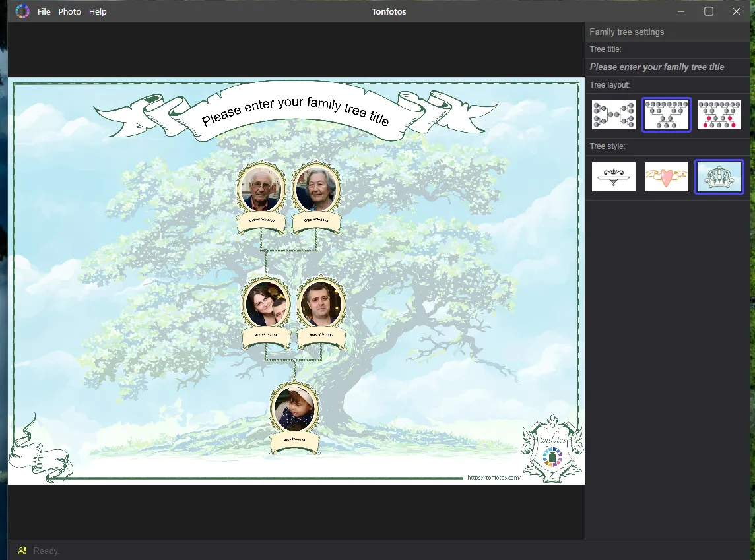Click the tree title input field
755x560 pixels.
point(667,67)
